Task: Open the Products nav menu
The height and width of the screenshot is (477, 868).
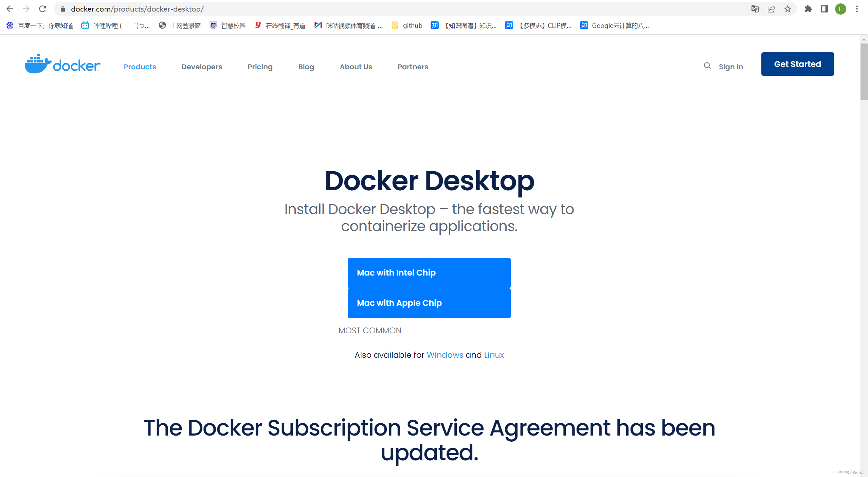Action: (140, 67)
